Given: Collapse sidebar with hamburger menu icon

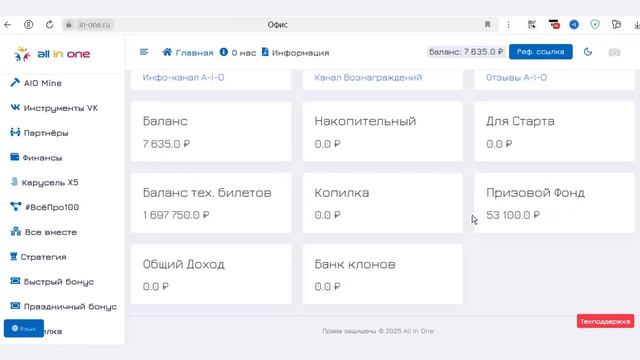Looking at the screenshot, I should point(144,52).
